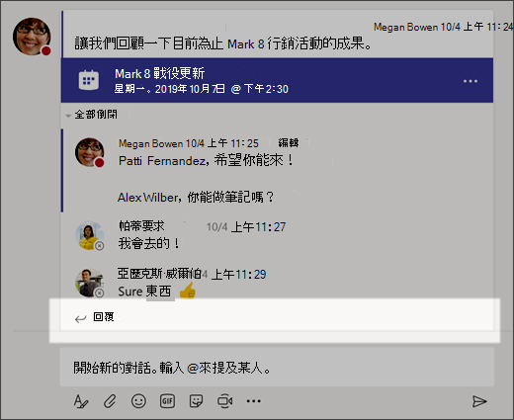This screenshot has height=420, width=514.
Task: Open Megan Bowen's large avatar at top
Action: click(x=32, y=37)
